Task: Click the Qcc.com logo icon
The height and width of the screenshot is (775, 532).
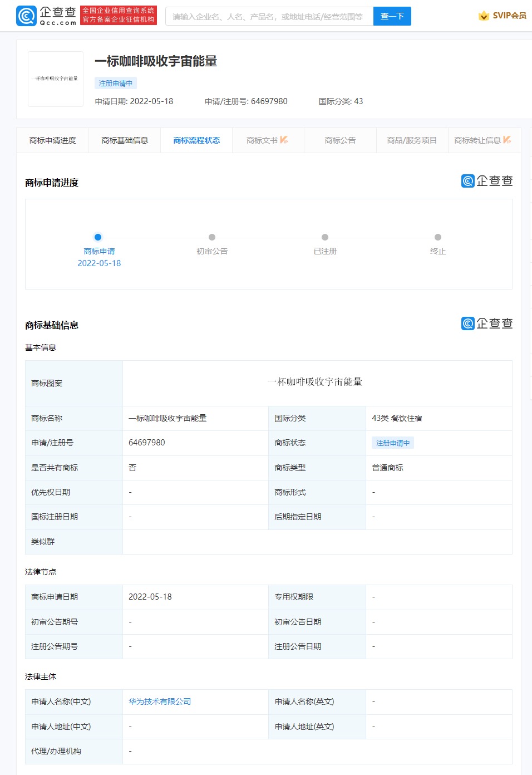Action: click(x=26, y=16)
